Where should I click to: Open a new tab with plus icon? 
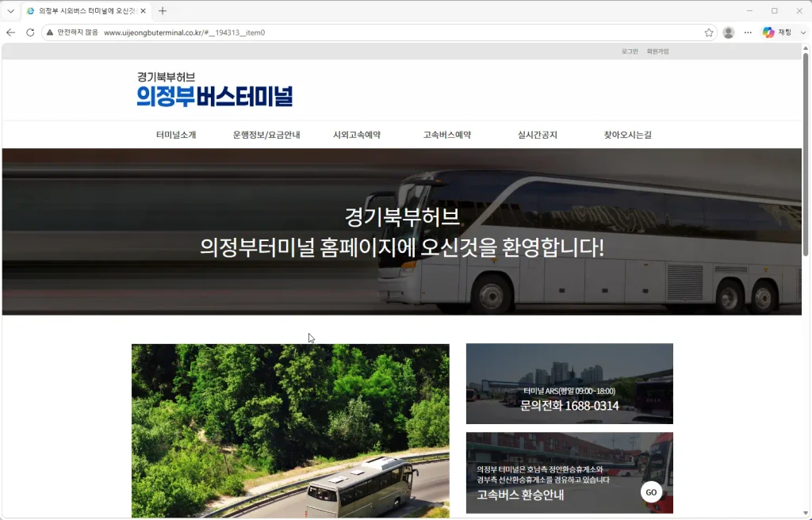(x=163, y=11)
